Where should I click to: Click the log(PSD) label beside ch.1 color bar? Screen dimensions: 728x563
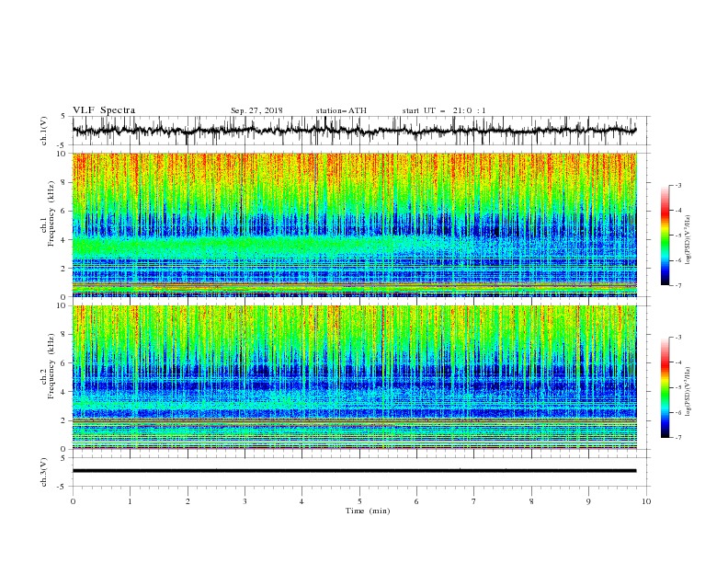pos(688,239)
